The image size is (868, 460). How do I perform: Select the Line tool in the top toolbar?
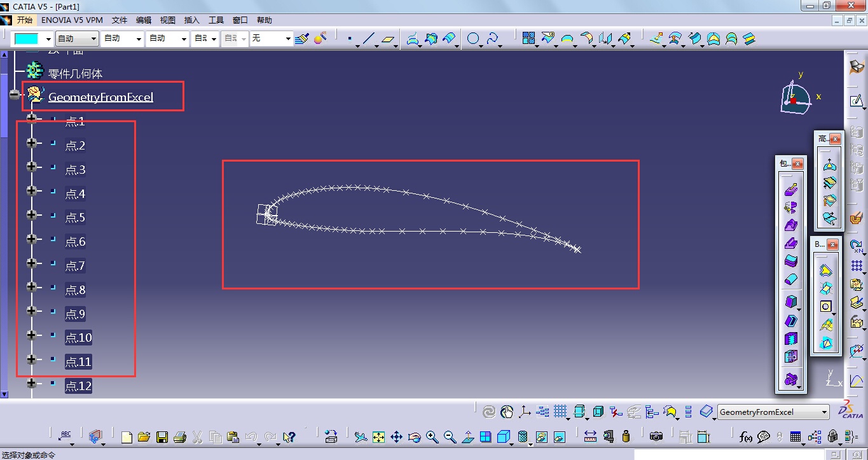pos(368,39)
